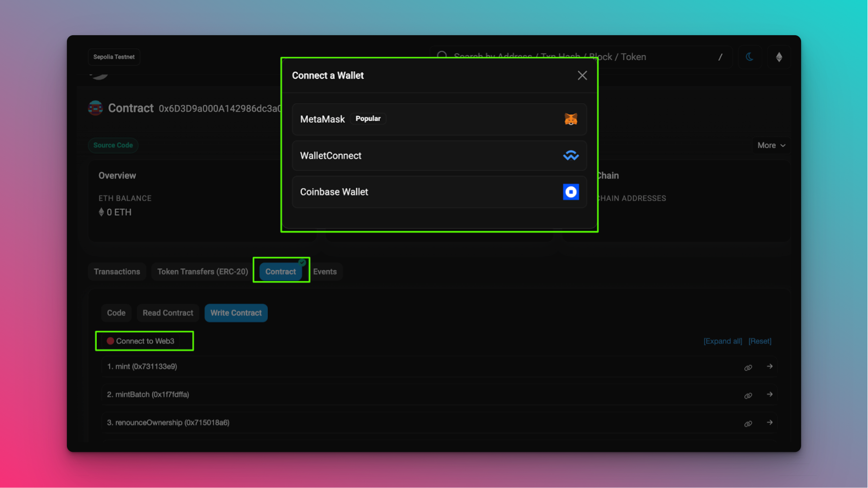The image size is (868, 488).
Task: Click arrow icon on mint row
Action: coord(770,366)
